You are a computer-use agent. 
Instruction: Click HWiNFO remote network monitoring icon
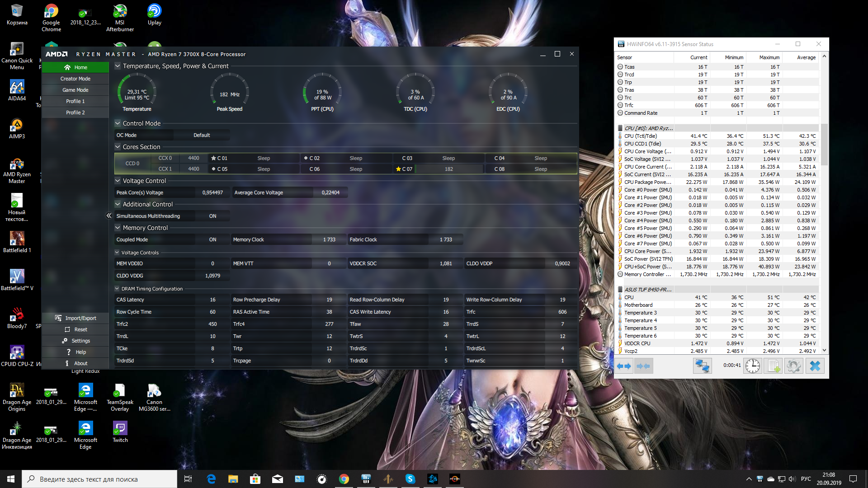(702, 366)
